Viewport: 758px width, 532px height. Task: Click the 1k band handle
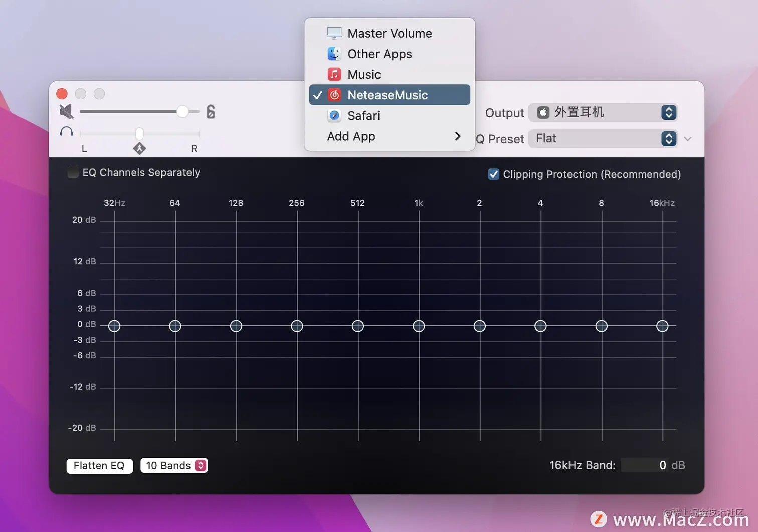coord(419,326)
